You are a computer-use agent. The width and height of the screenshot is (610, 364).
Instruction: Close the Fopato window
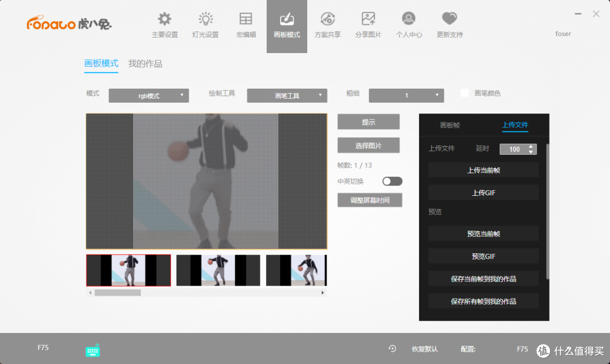point(596,14)
